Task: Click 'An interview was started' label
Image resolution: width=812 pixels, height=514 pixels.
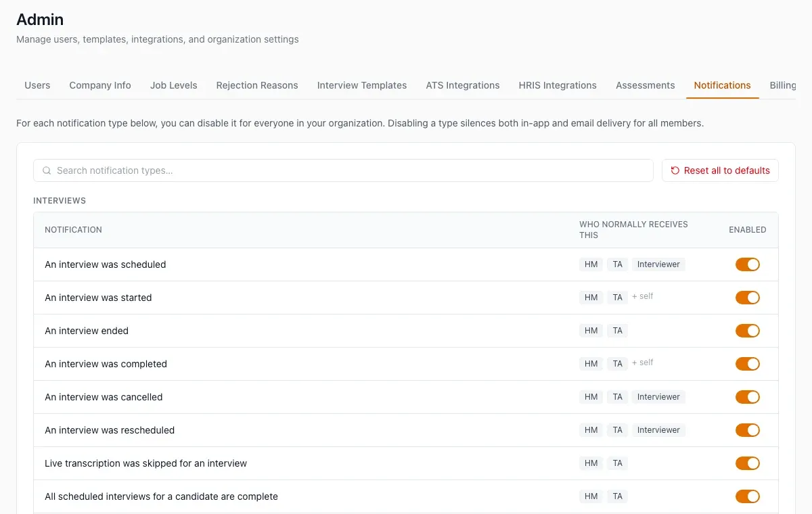Action: click(x=98, y=298)
